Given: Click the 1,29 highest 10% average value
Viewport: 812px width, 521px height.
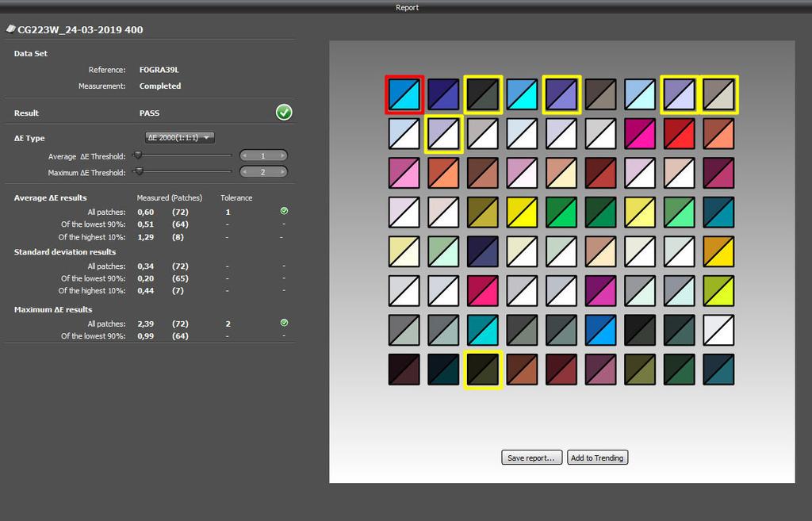Looking at the screenshot, I should 146,237.
